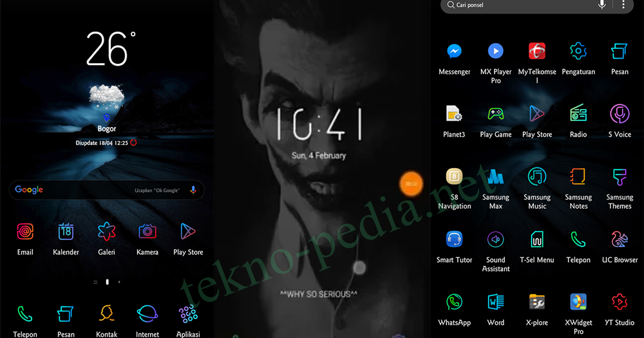The image size is (644, 338).
Task: Tap the orange floating bubble
Action: click(411, 183)
